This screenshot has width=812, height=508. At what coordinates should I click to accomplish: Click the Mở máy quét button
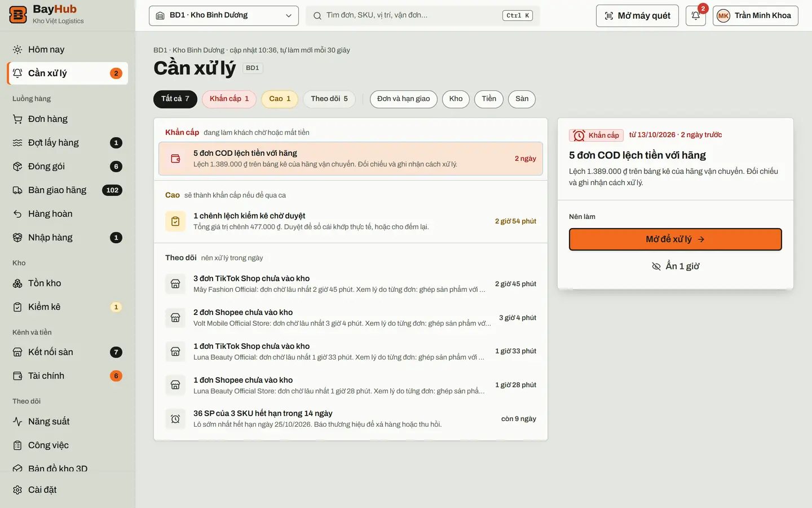[637, 16]
